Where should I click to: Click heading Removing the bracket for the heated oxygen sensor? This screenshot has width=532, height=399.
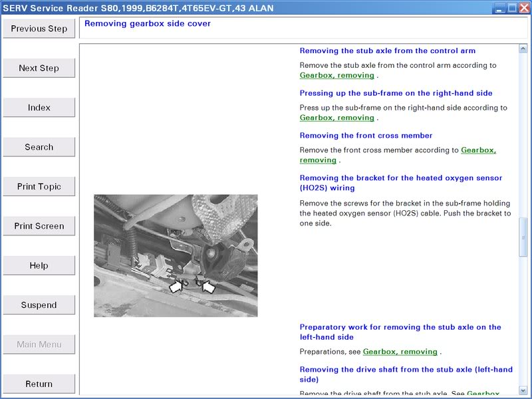pos(401,182)
